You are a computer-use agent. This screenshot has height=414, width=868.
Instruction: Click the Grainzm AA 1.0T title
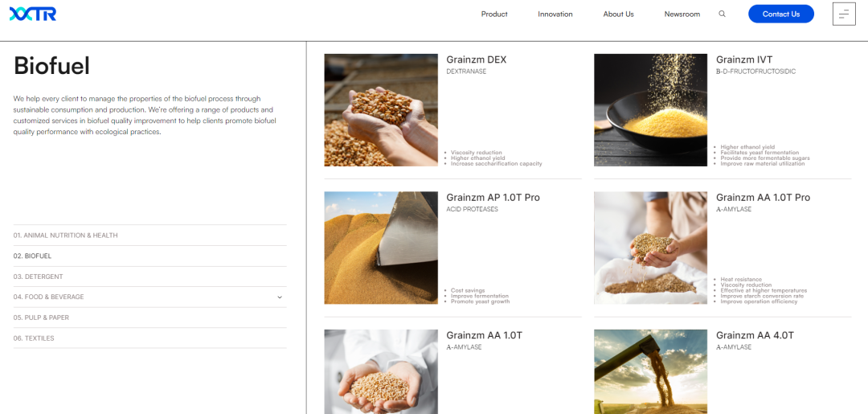coord(485,335)
